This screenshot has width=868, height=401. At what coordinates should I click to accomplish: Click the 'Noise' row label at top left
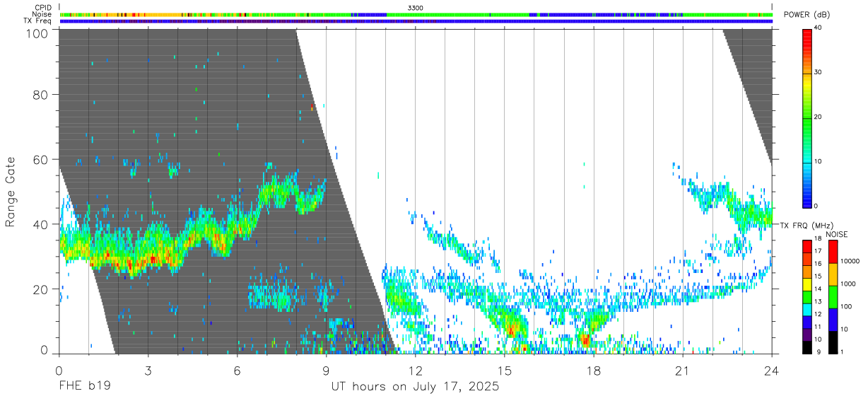(x=42, y=14)
